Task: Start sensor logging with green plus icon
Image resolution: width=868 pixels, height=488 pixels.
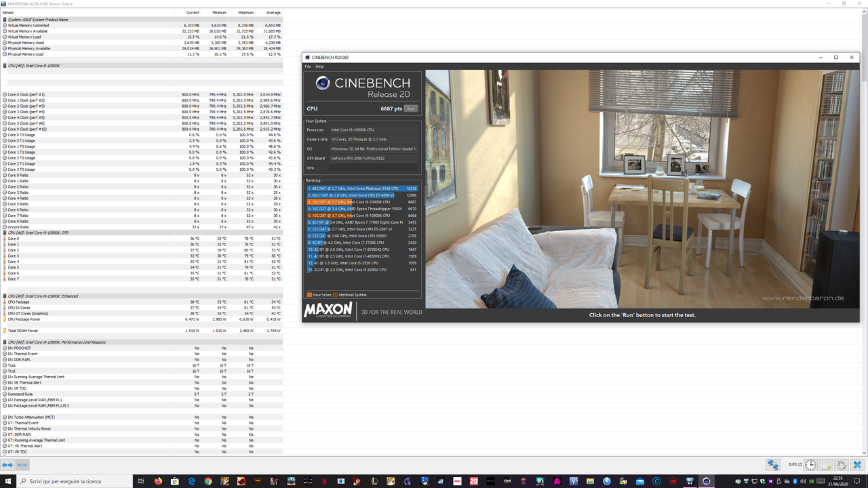Action: pos(826,464)
